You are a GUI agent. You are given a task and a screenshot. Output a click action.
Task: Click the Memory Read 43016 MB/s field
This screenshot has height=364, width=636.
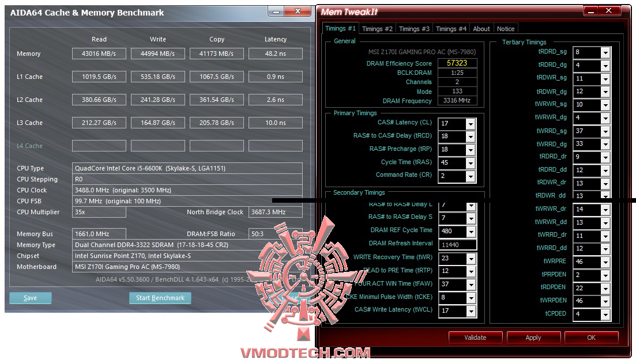tap(99, 54)
